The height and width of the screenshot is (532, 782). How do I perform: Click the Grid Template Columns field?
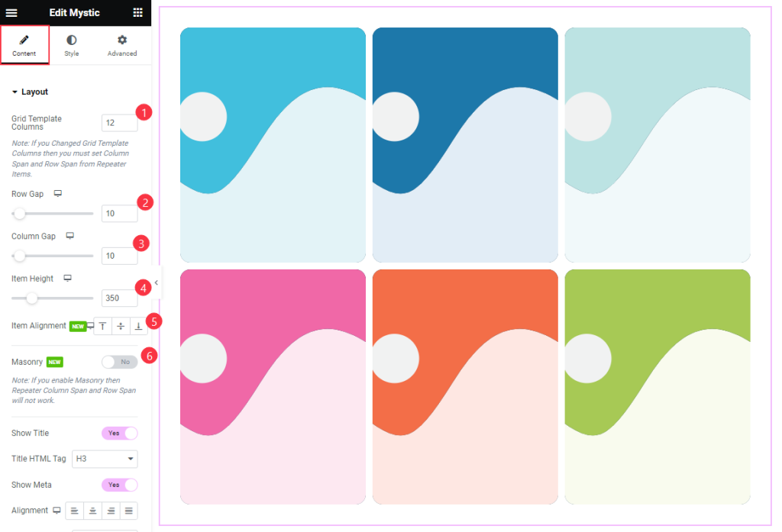pos(119,123)
